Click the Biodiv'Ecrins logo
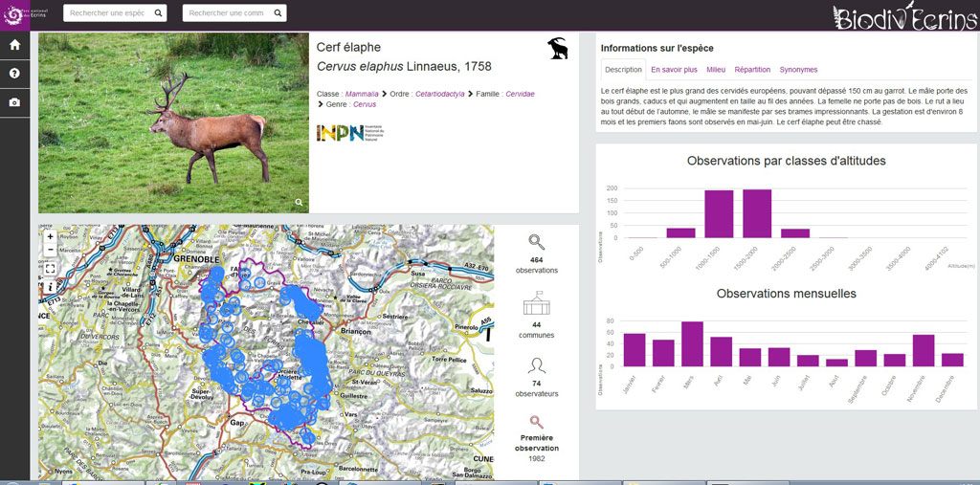980x485 pixels. point(904,17)
